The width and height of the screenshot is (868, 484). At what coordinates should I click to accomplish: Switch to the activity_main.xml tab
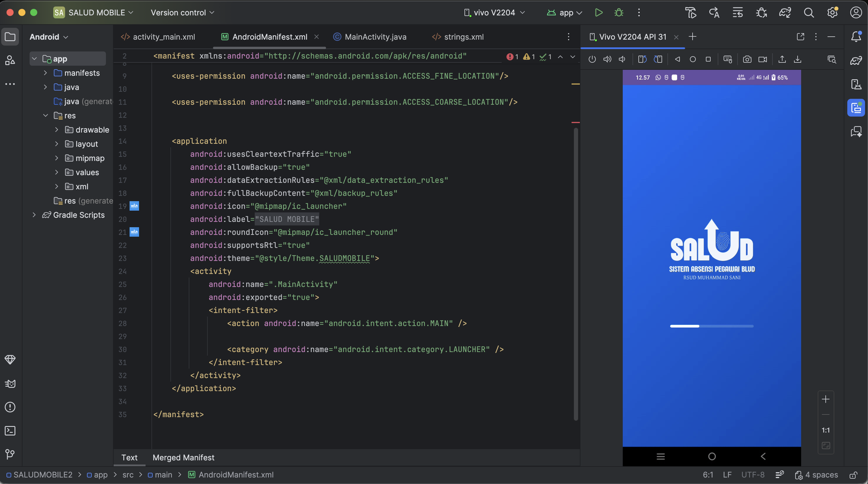pos(158,37)
